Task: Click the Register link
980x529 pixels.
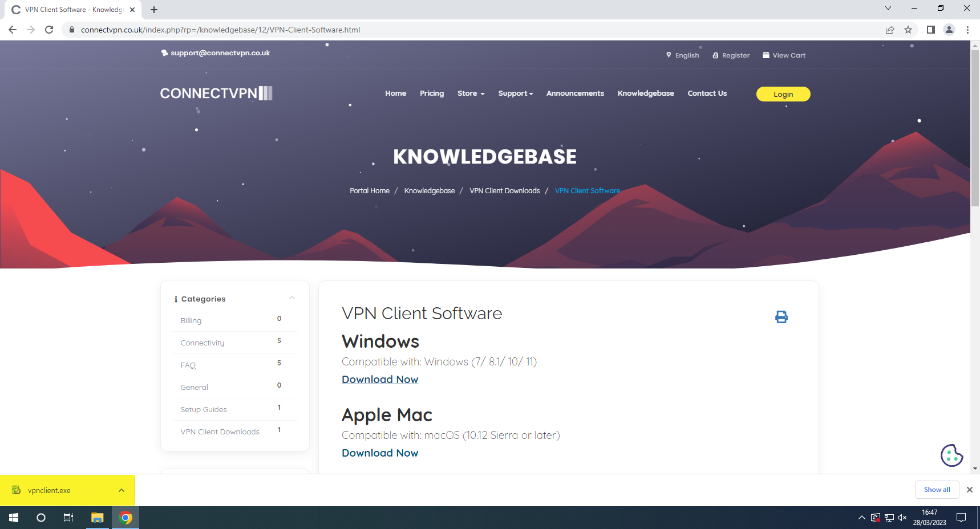Action: [x=736, y=55]
